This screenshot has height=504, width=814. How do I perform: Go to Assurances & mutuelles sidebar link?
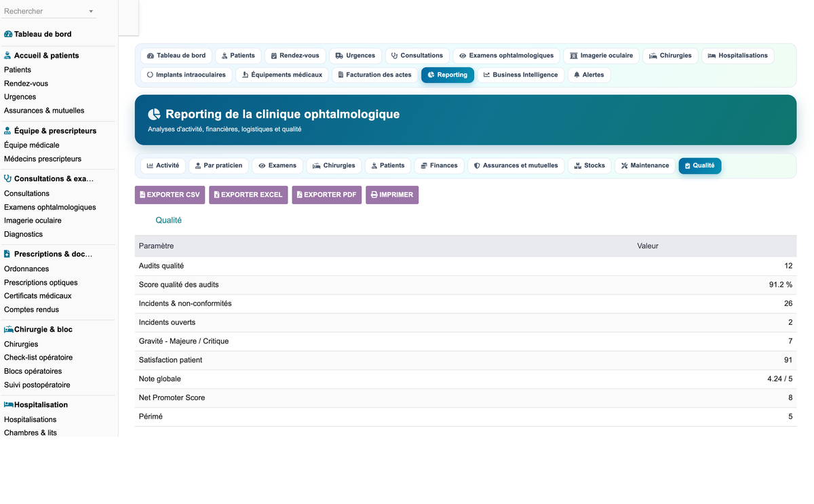(x=44, y=111)
